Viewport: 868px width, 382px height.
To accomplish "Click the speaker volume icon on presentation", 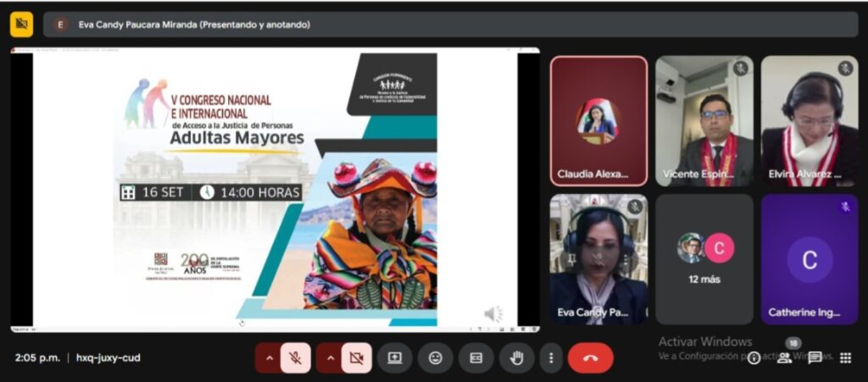I will (493, 314).
